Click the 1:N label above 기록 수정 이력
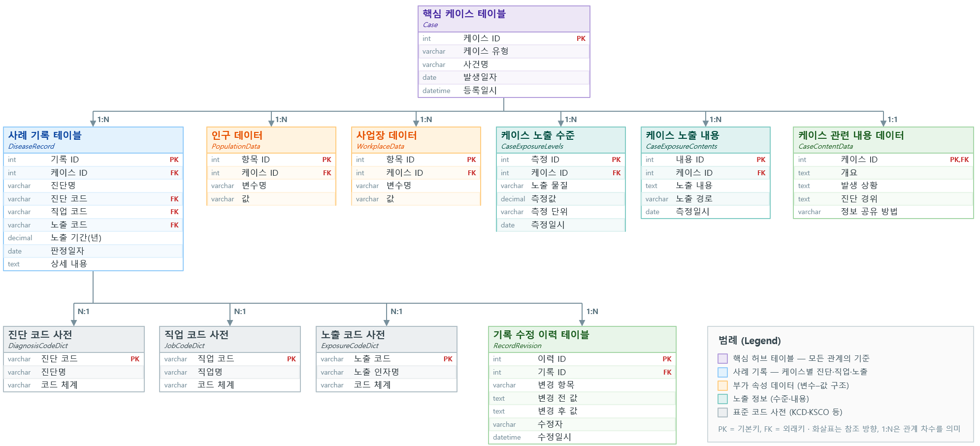 [x=592, y=312]
